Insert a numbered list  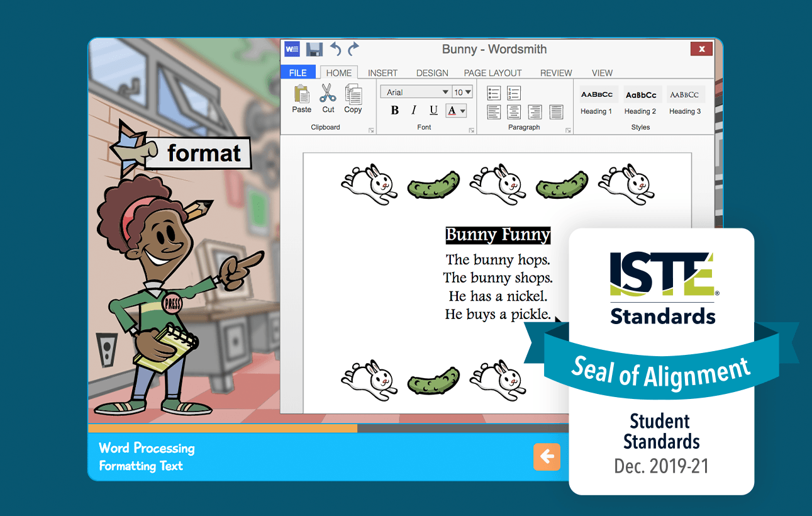(514, 93)
